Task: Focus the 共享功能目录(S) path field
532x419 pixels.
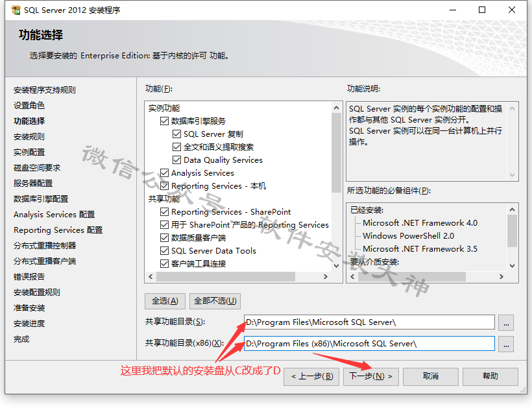Action: [x=369, y=322]
